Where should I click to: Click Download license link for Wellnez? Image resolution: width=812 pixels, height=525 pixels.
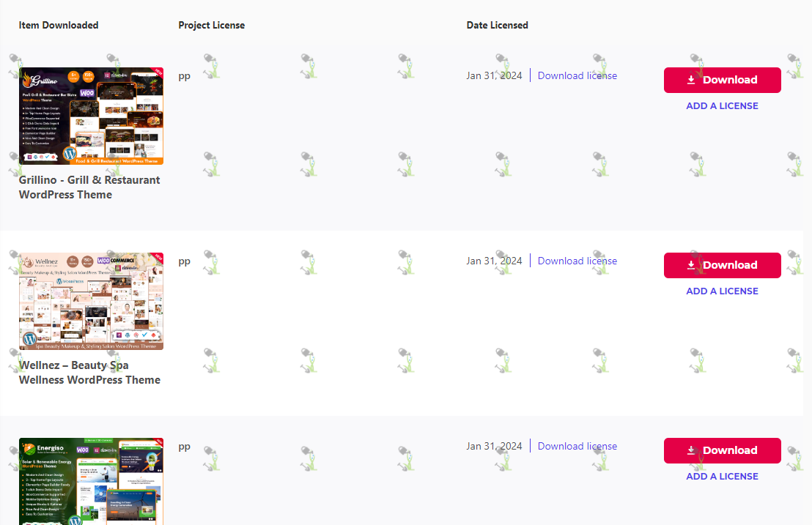577,261
